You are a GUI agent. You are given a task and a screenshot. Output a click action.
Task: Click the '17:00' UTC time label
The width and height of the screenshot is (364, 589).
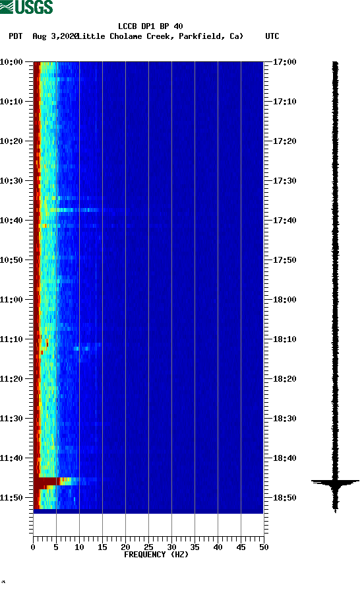coord(285,62)
